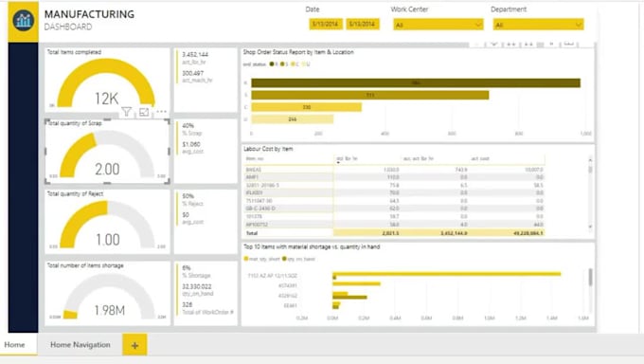This screenshot has width=644, height=364.
Task: Click the sort arrow under std lbr hr column
Action: pos(338,163)
